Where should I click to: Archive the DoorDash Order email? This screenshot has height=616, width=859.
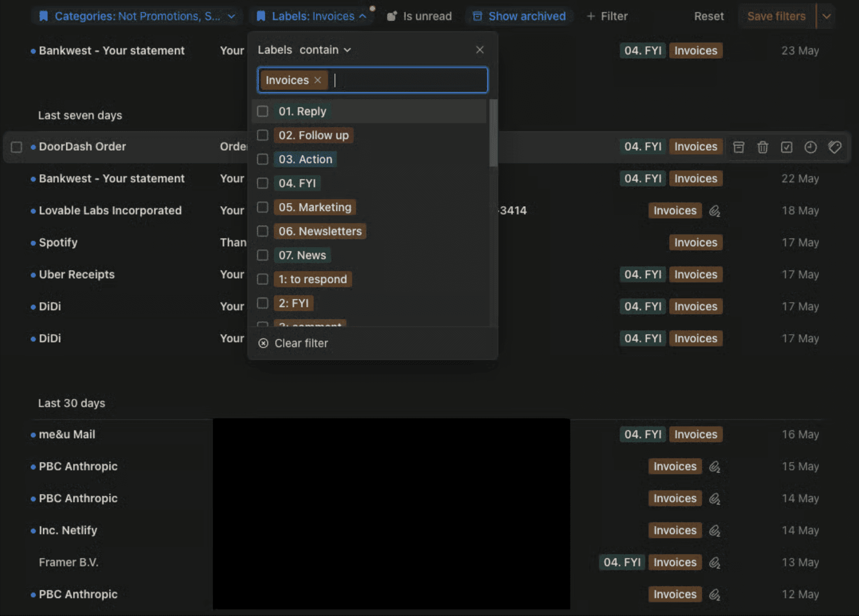(x=739, y=147)
